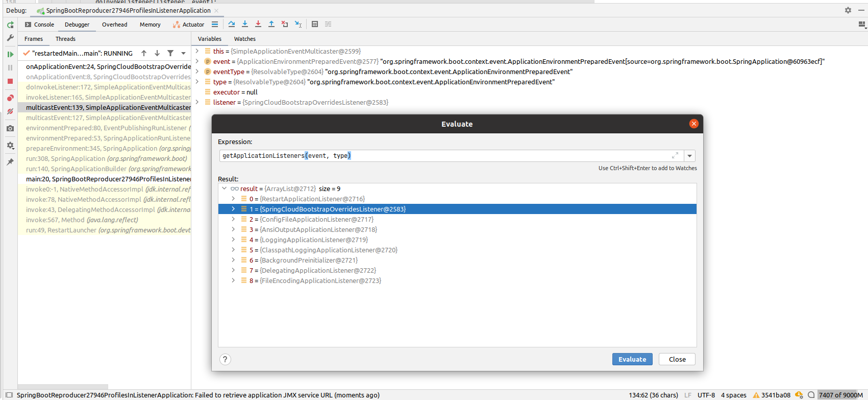This screenshot has width=868, height=400.
Task: Click the Rerun application icon
Action: pos(10,25)
